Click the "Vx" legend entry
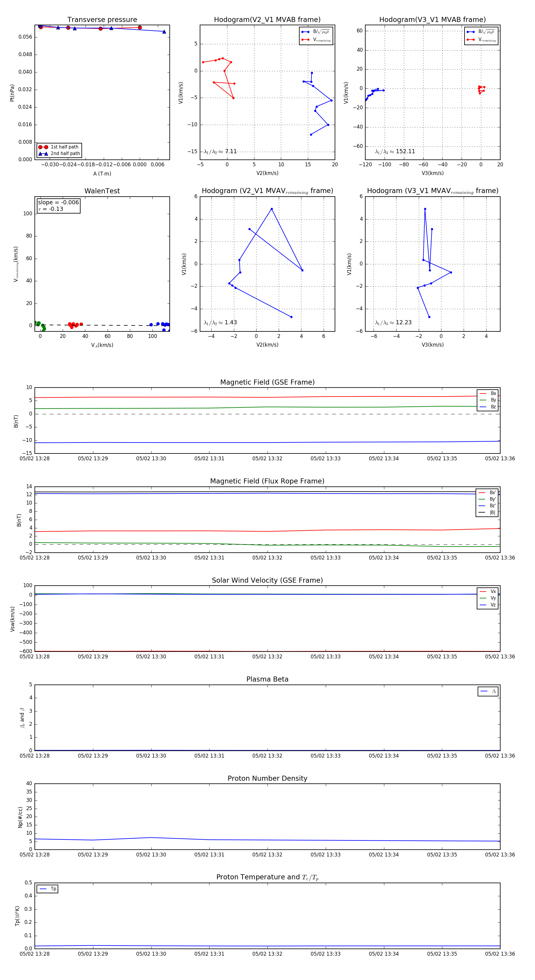Image resolution: width=535 pixels, height=980 pixels. [x=488, y=592]
